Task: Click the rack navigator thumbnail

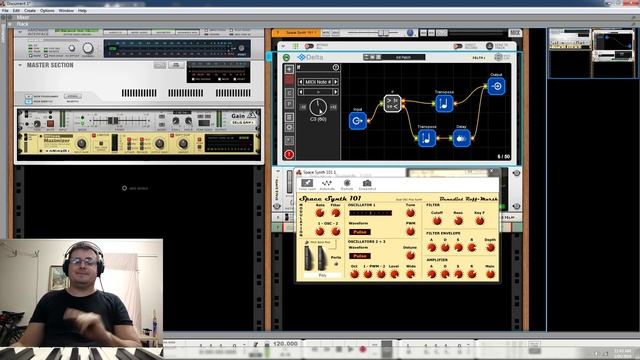Action: [x=592, y=53]
